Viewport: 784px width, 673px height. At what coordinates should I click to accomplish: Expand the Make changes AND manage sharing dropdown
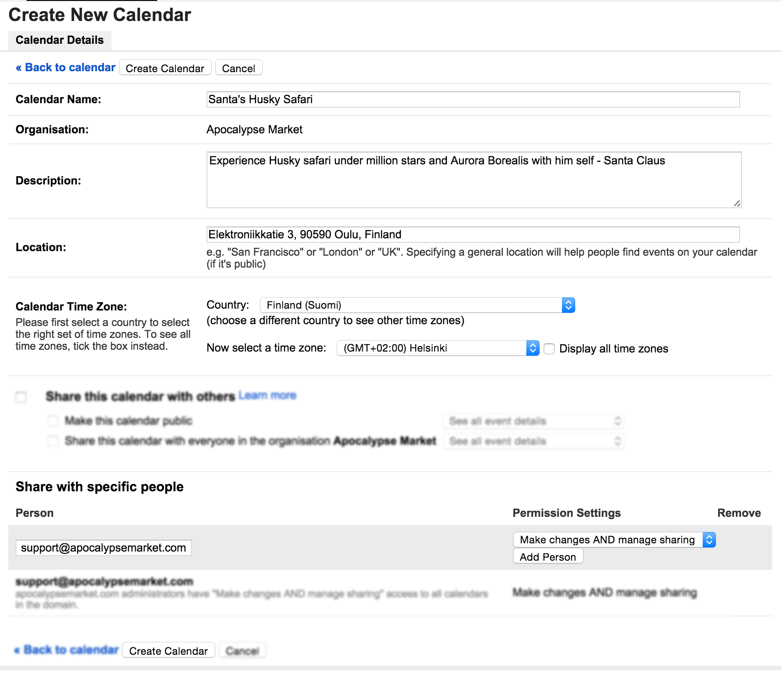(x=614, y=540)
